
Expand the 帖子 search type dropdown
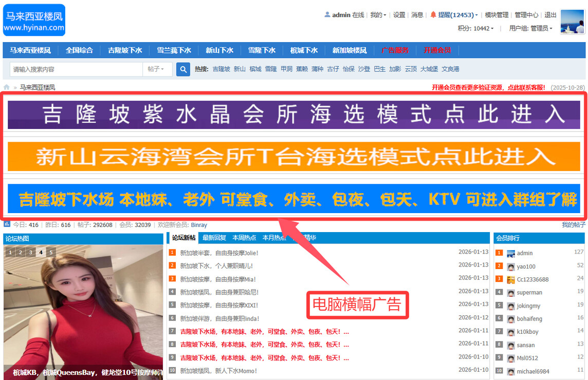click(156, 69)
